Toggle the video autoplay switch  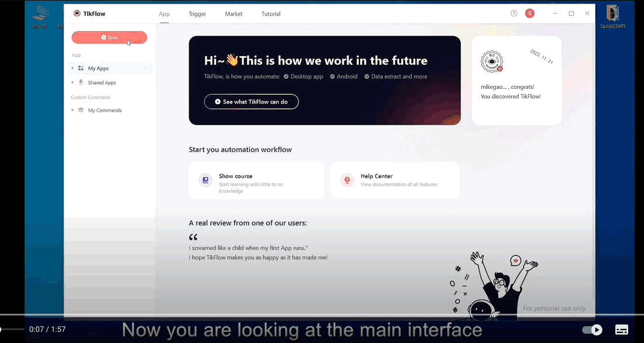(592, 330)
